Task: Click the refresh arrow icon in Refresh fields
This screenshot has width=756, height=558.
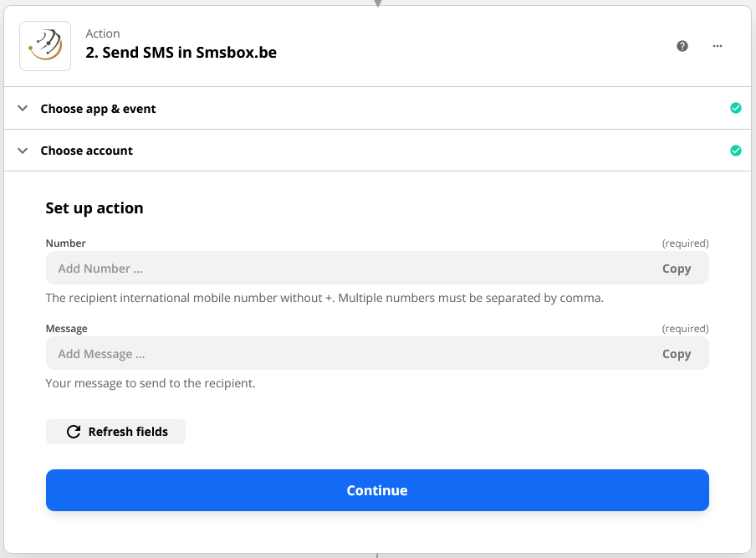Action: coord(74,432)
